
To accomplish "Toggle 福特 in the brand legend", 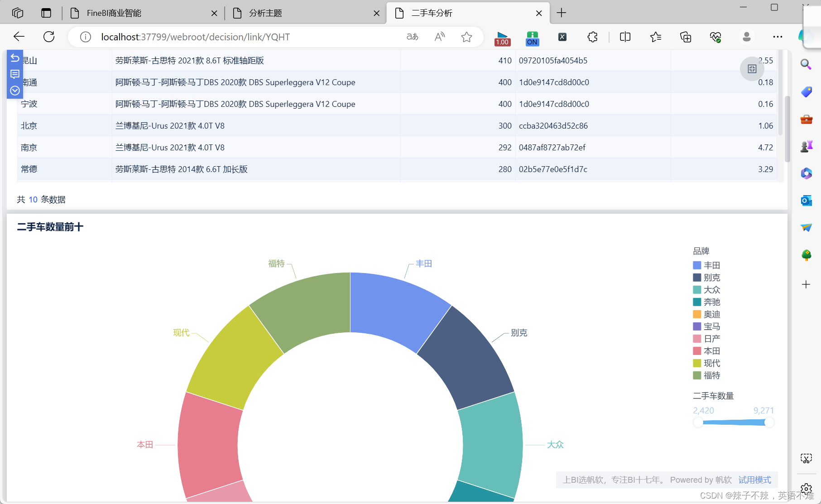I will coord(706,375).
